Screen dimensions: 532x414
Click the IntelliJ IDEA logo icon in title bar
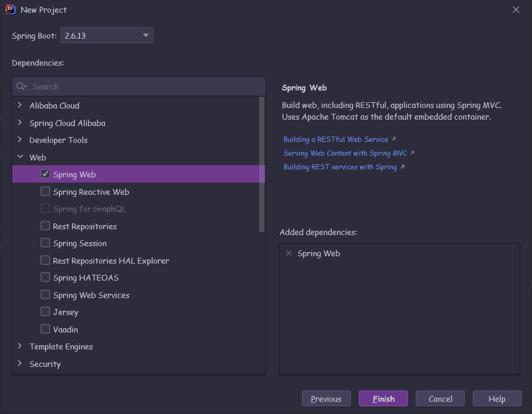(x=11, y=10)
